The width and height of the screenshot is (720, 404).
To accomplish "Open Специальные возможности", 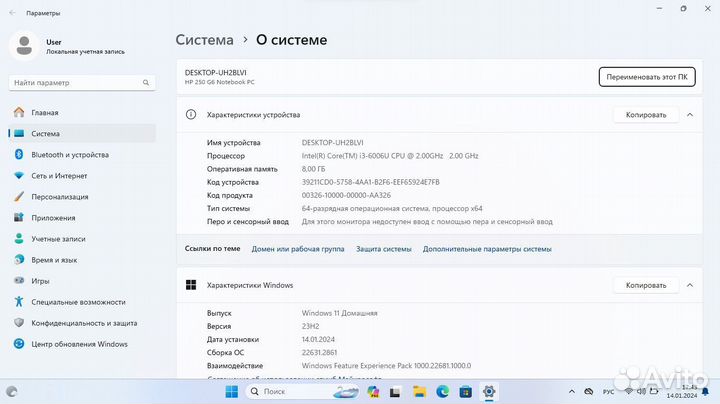I will 82,302.
